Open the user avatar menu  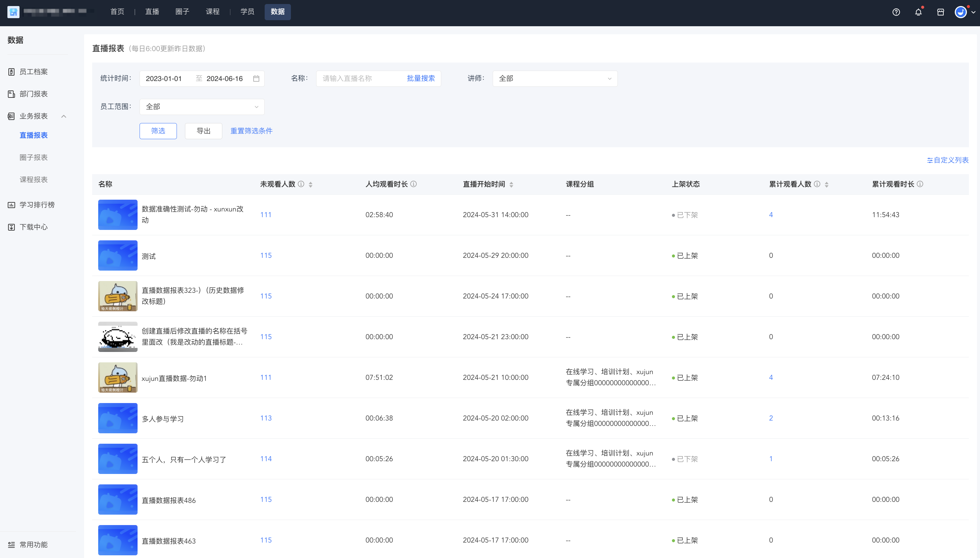click(960, 12)
